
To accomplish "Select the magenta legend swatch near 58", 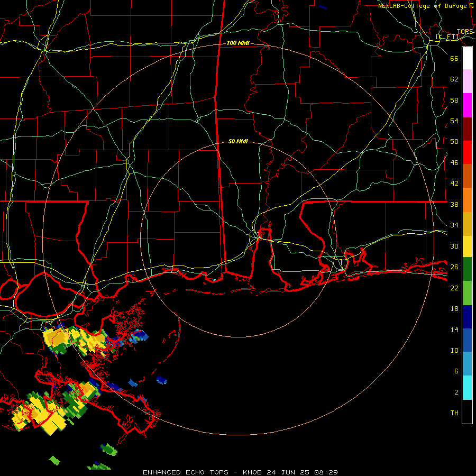I will click(x=467, y=105).
